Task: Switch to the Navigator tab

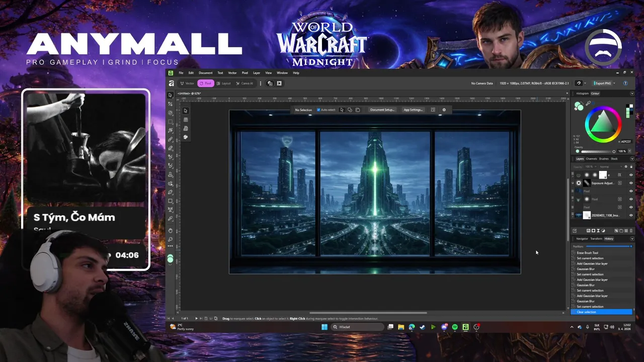Action: click(x=582, y=238)
